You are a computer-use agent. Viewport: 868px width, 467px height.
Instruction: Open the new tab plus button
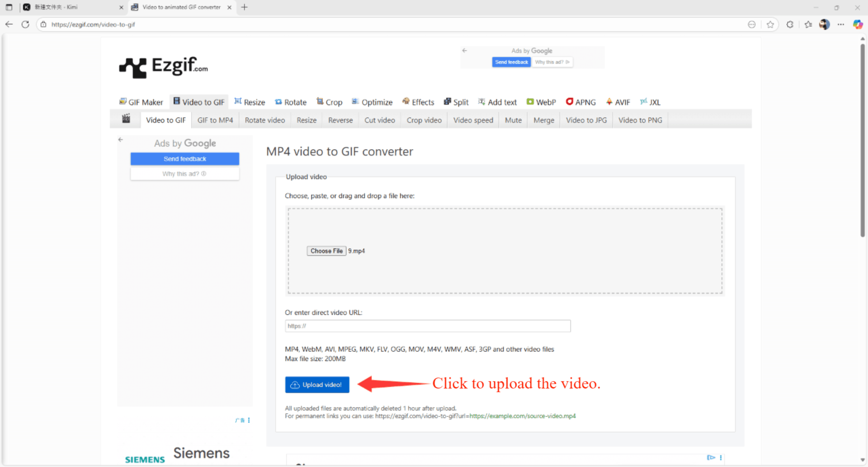[x=245, y=7]
